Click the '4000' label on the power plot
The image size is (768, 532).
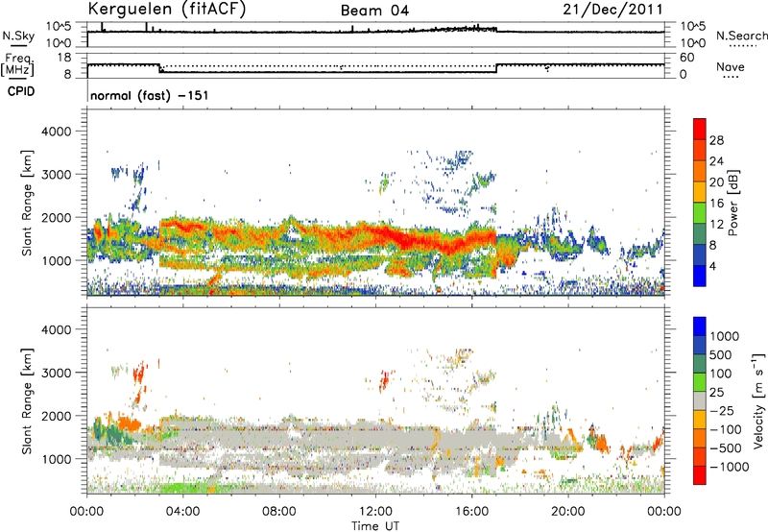[x=57, y=132]
